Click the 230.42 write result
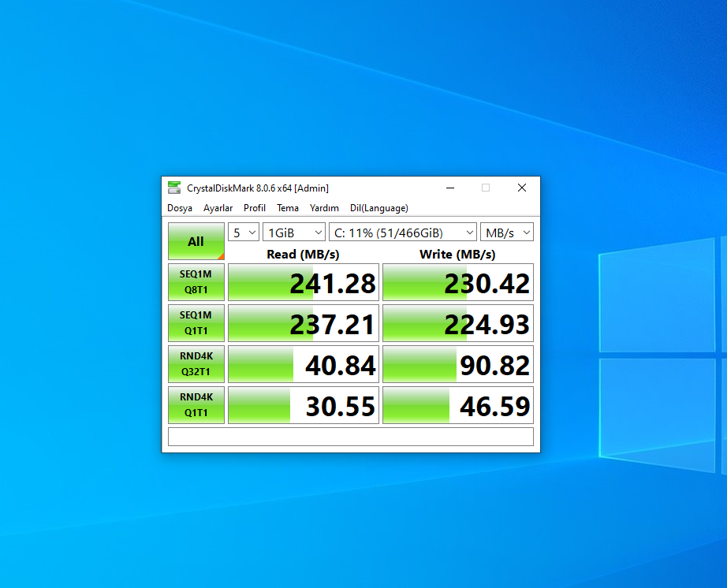This screenshot has width=727, height=588. click(x=458, y=282)
